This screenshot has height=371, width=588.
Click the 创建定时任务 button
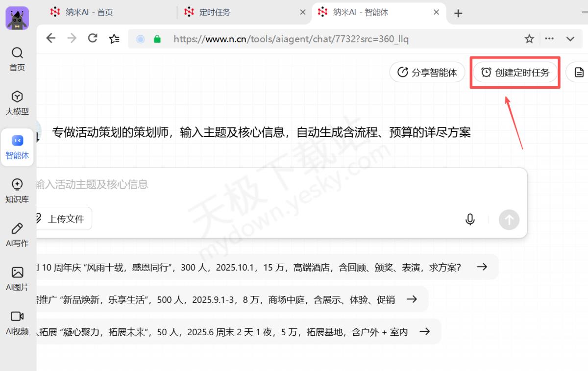pos(515,73)
